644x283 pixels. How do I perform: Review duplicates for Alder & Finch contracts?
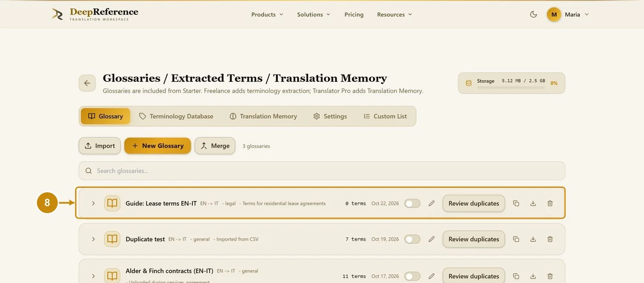pyautogui.click(x=474, y=276)
